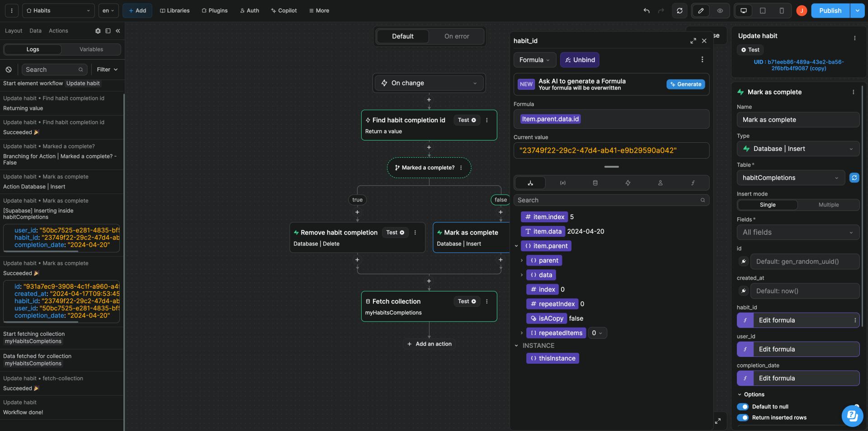Screen dimensions: 868x431
Task: Switch to mobile device preview icon
Action: point(782,10)
